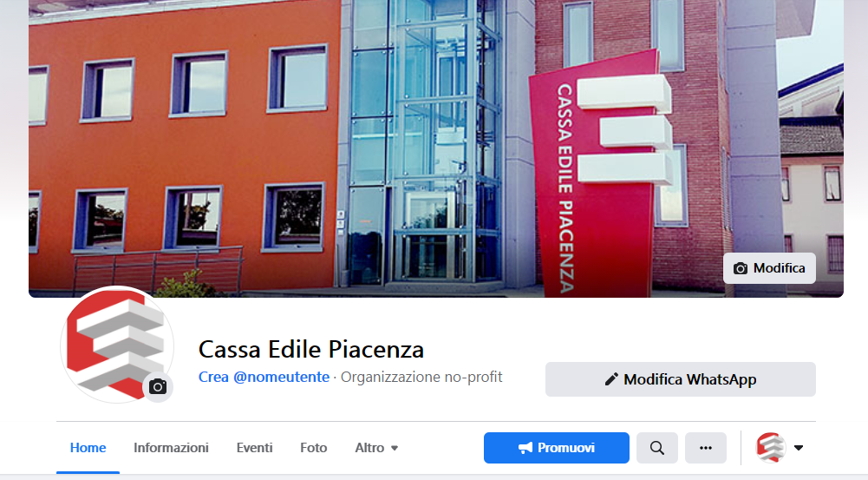Select the Foto tab
Viewport: 868px width, 480px height.
pos(314,448)
